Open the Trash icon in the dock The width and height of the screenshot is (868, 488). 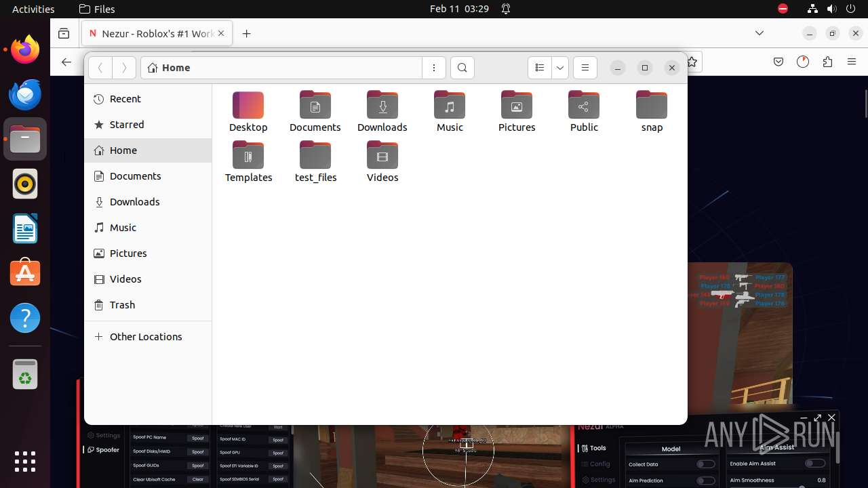25,374
